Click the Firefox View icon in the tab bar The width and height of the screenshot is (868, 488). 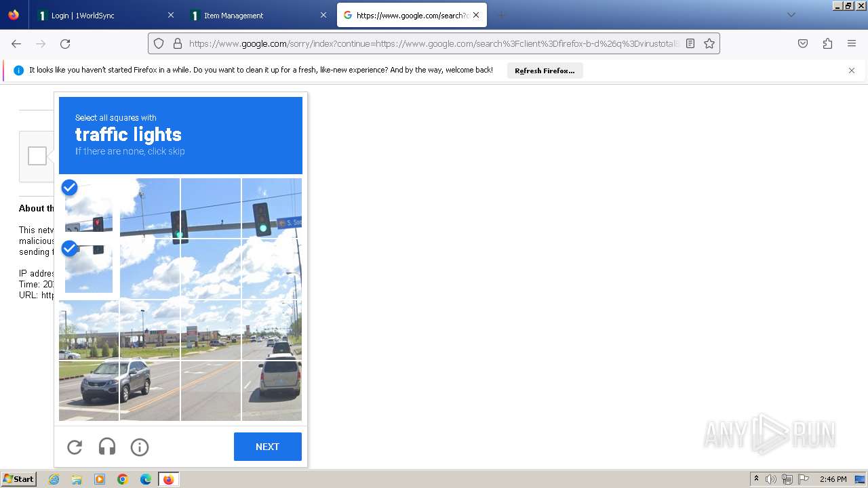pos(14,15)
